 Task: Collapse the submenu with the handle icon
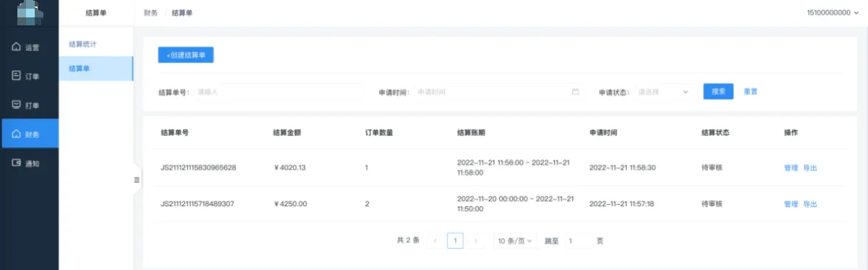pyautogui.click(x=137, y=180)
